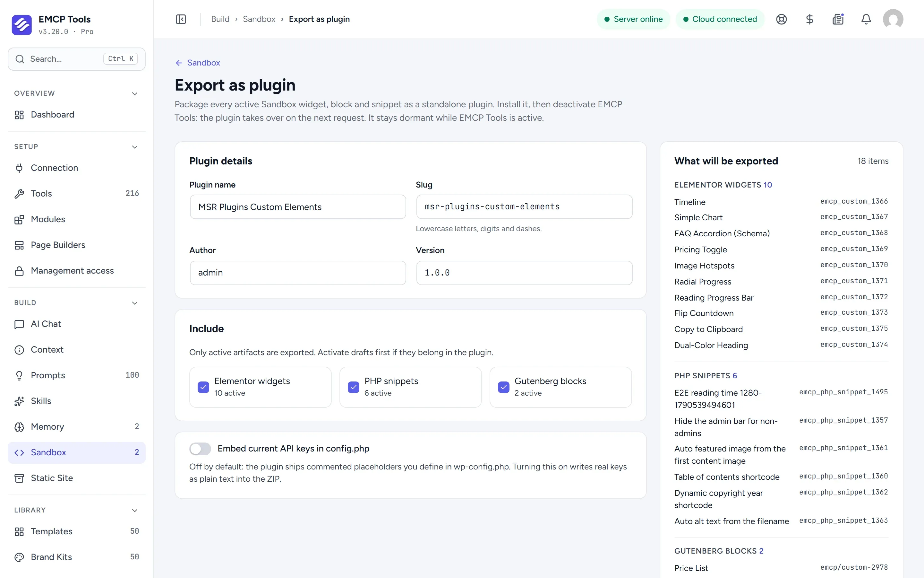
Task: Focus the Plugin name input field
Action: pos(298,207)
